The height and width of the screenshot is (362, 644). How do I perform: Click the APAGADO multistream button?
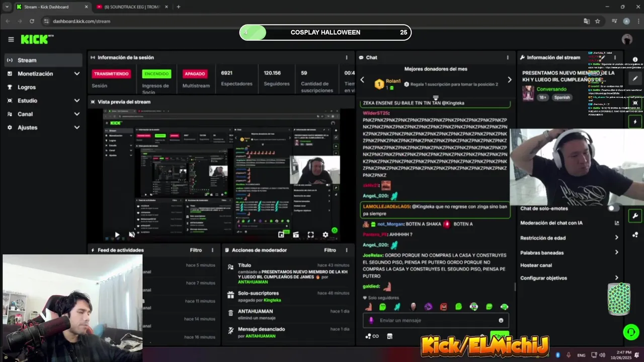tap(195, 74)
